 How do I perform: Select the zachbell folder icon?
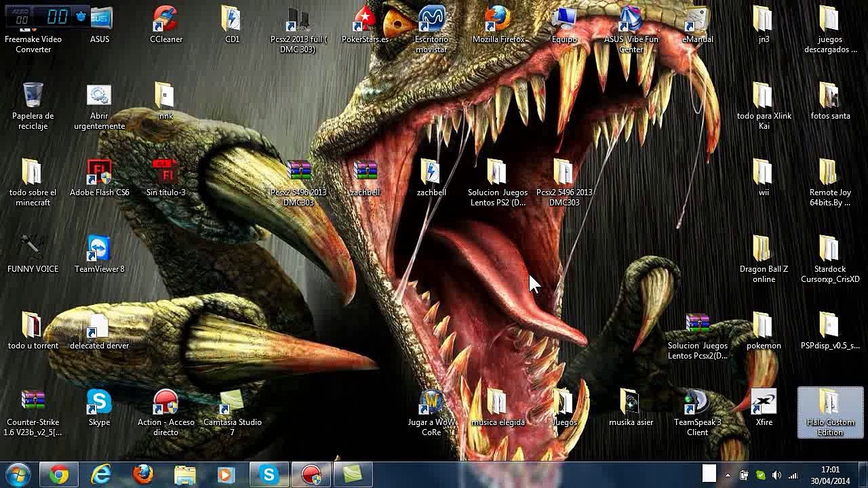pos(431,178)
